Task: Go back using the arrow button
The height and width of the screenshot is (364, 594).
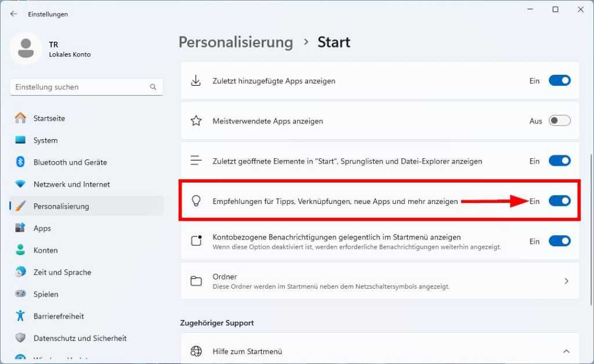Action: click(x=13, y=14)
